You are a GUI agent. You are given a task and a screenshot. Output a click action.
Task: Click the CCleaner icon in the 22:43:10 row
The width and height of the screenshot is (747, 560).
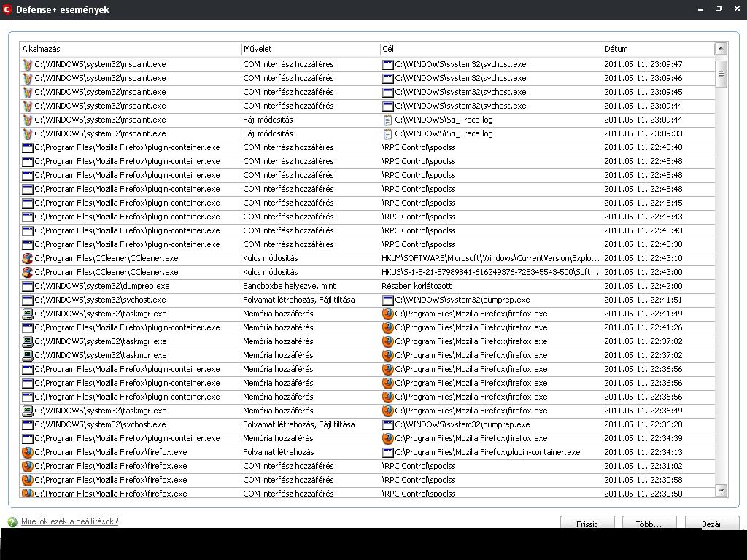coord(28,258)
